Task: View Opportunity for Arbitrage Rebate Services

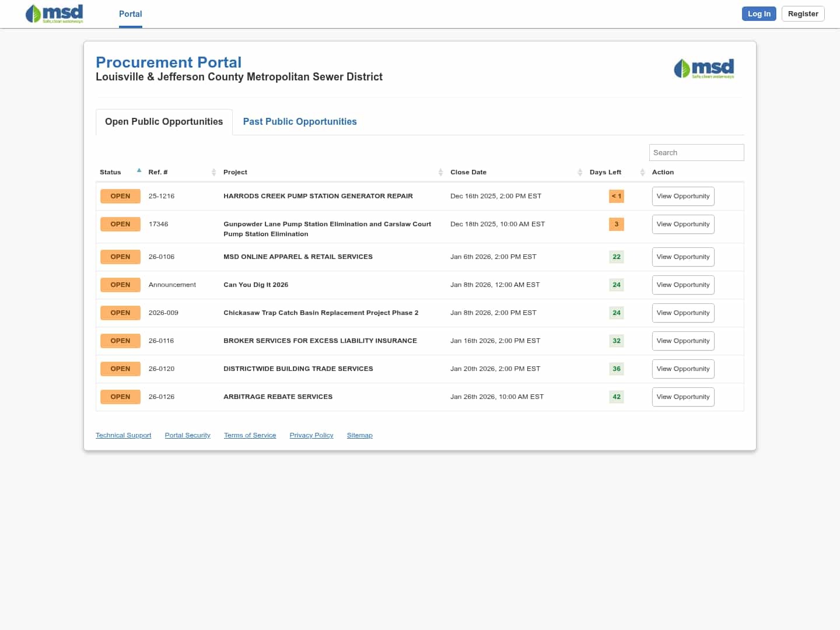Action: [682, 397]
